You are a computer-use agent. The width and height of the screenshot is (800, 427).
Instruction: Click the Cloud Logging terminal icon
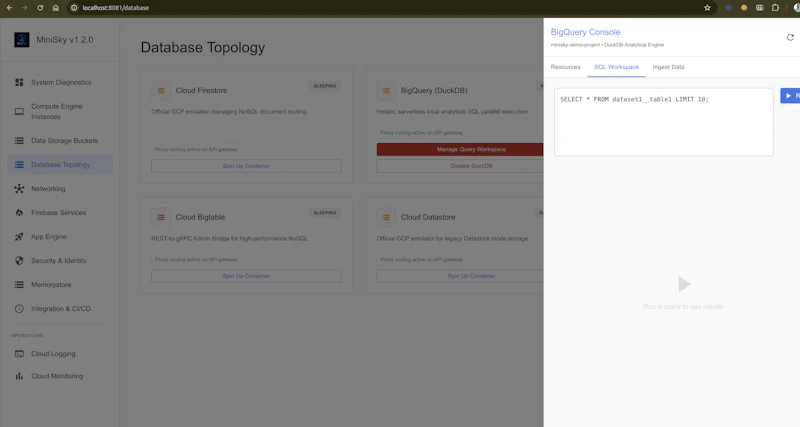tap(19, 354)
